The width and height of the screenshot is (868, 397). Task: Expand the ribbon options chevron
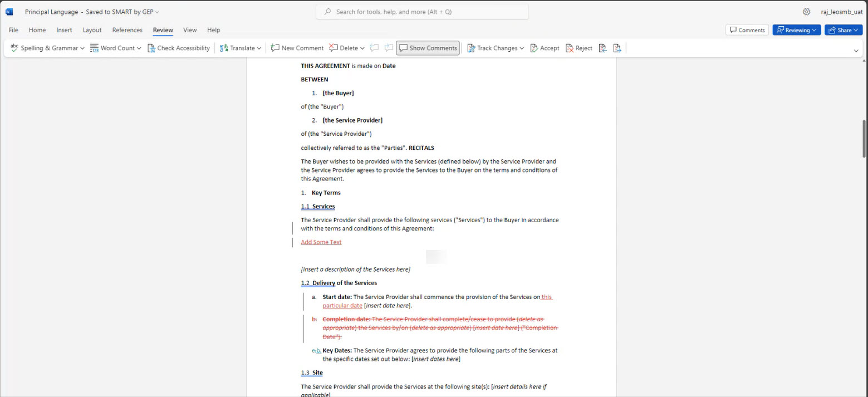856,51
